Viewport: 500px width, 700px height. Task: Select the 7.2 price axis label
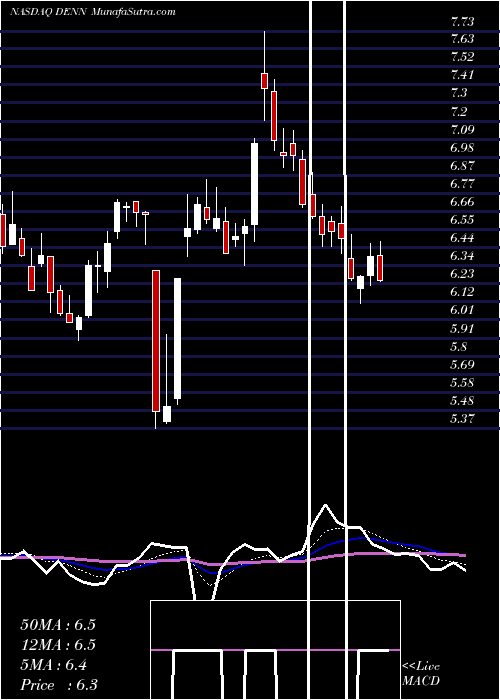459,111
